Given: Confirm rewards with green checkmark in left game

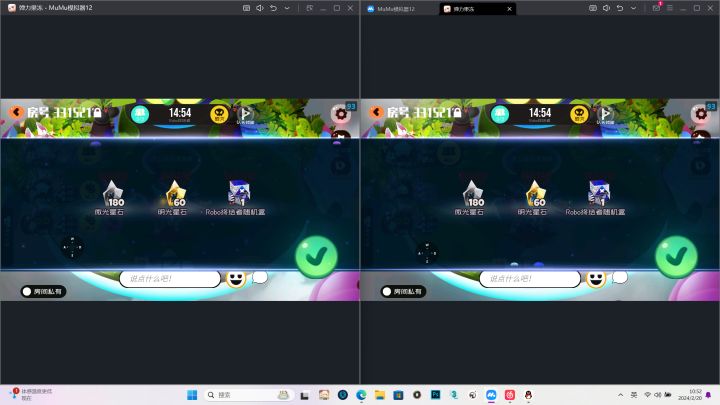Looking at the screenshot, I should point(316,256).
